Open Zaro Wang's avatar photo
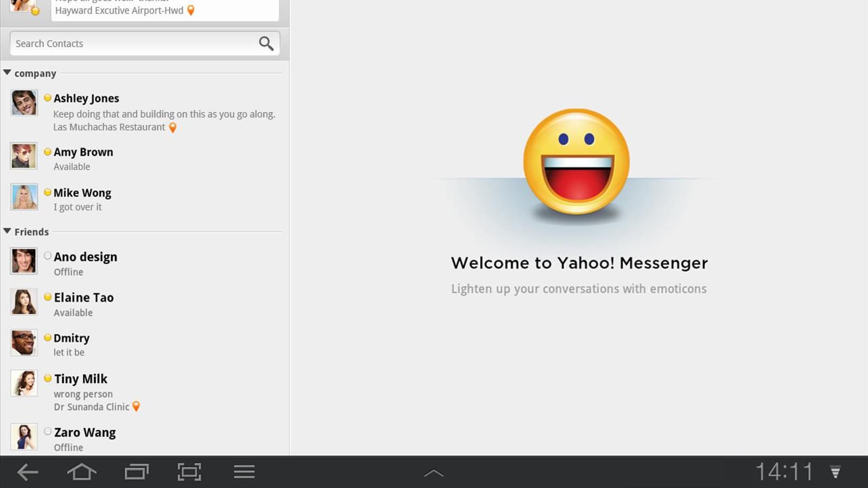Screen dimensions: 868x488 tap(24, 436)
